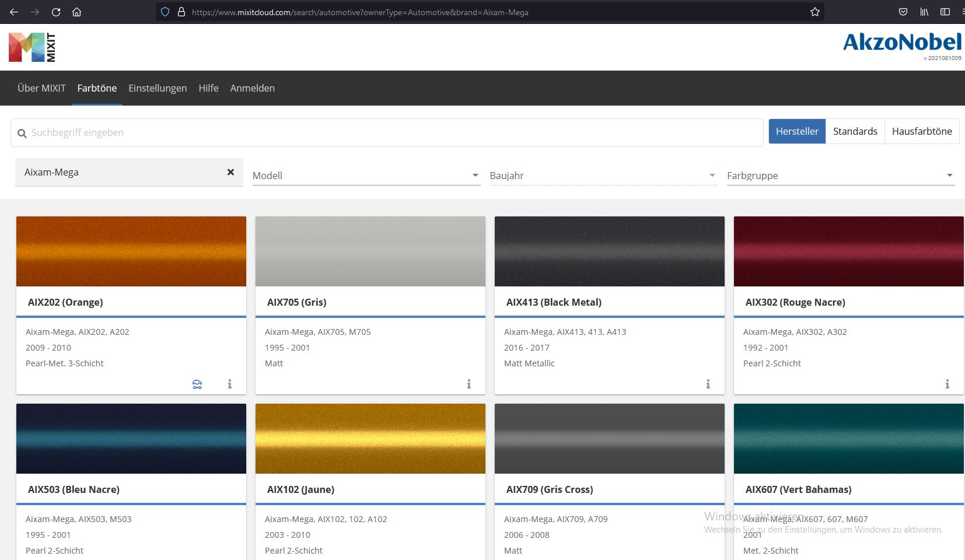Bookmark this page with star icon

pos(815,12)
